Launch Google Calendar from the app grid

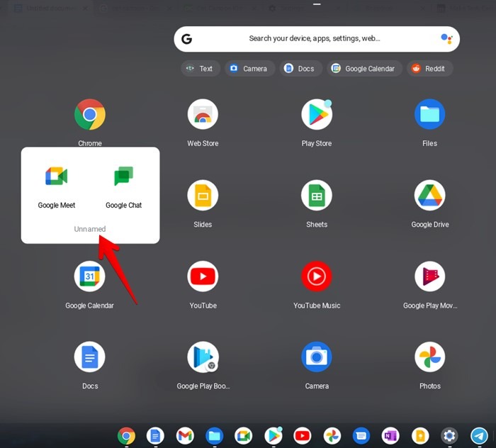point(90,276)
